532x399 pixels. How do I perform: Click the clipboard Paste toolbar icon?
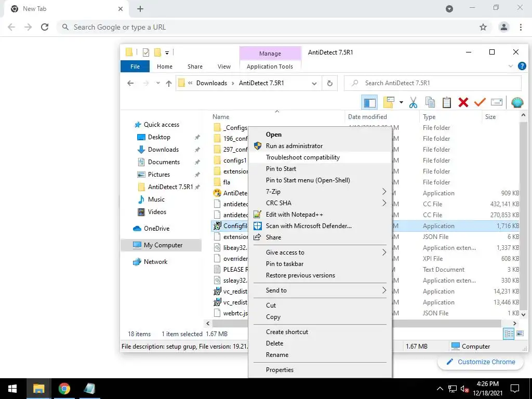(446, 102)
